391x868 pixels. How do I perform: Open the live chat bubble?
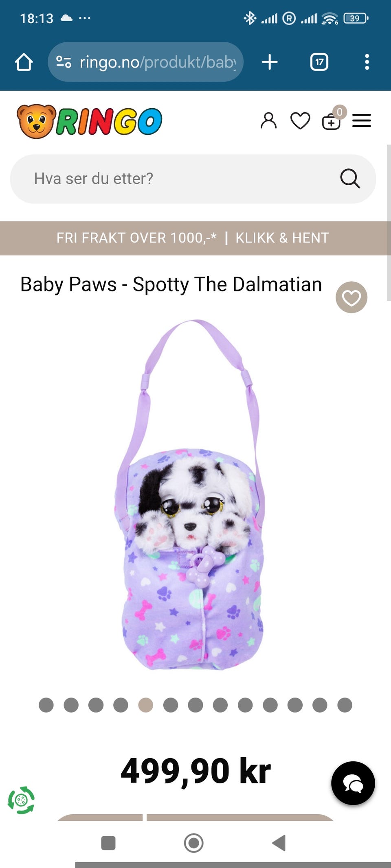click(353, 783)
